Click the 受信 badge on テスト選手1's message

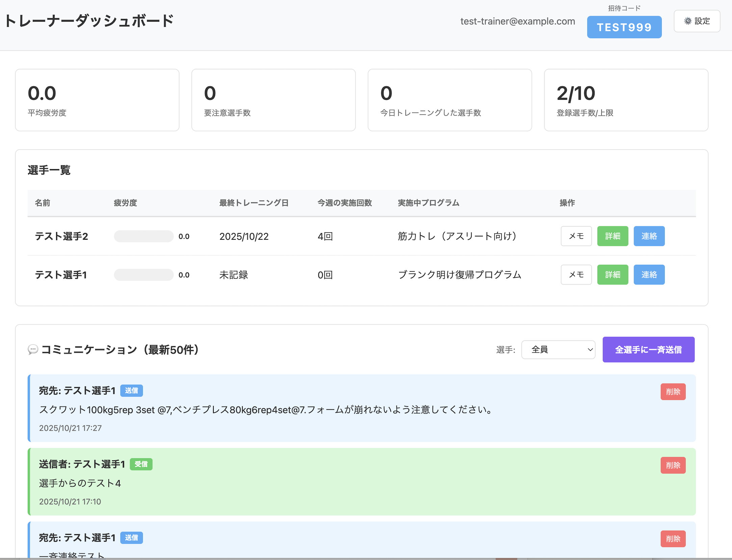coord(141,464)
